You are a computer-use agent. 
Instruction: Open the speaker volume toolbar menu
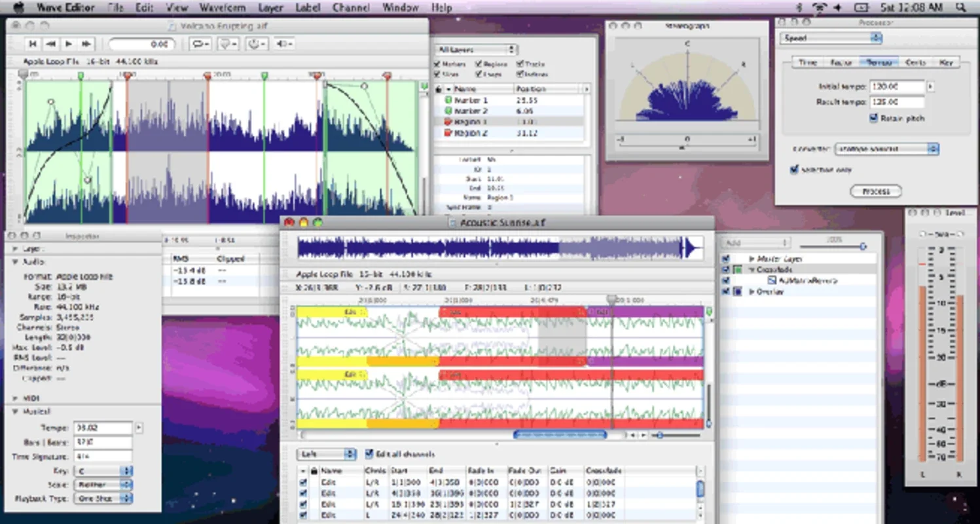coord(283,44)
